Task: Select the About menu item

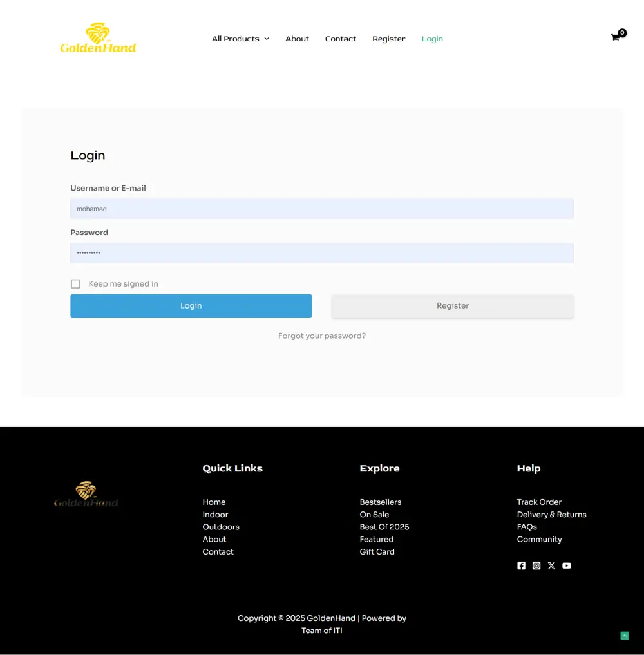Action: [297, 39]
